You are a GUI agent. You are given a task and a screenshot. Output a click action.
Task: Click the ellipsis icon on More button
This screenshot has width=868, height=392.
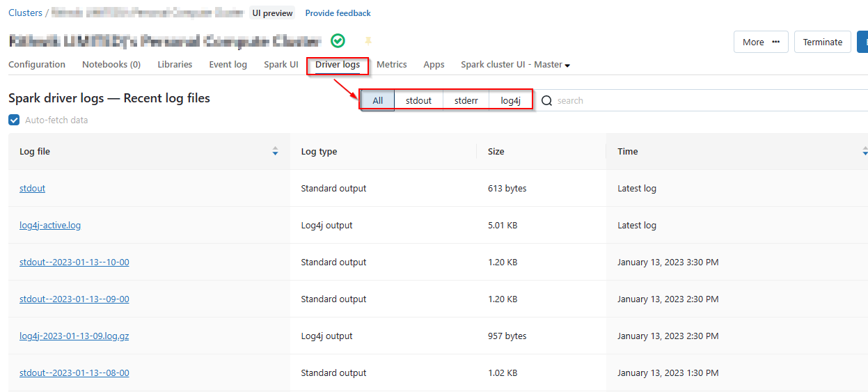[775, 42]
